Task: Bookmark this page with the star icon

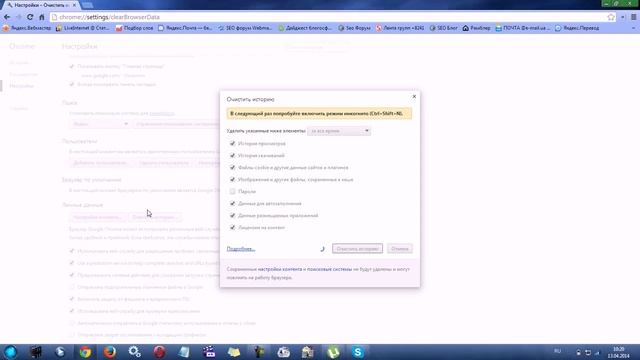Action: click(611, 17)
